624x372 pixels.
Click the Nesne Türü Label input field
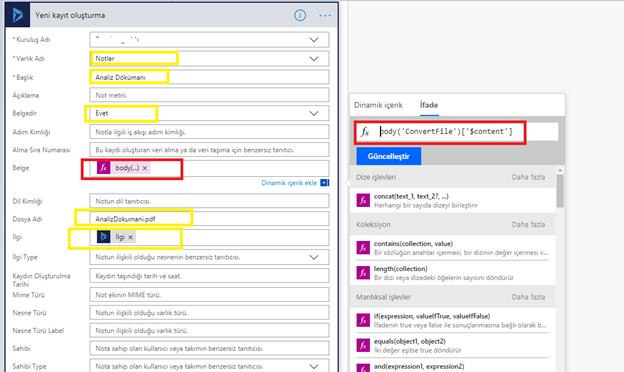tap(209, 331)
